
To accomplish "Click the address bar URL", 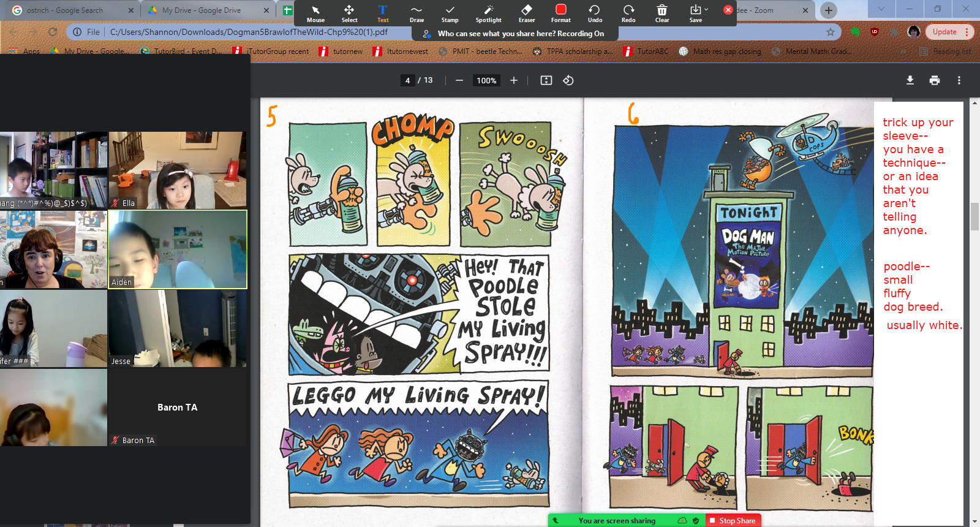I will (x=249, y=32).
